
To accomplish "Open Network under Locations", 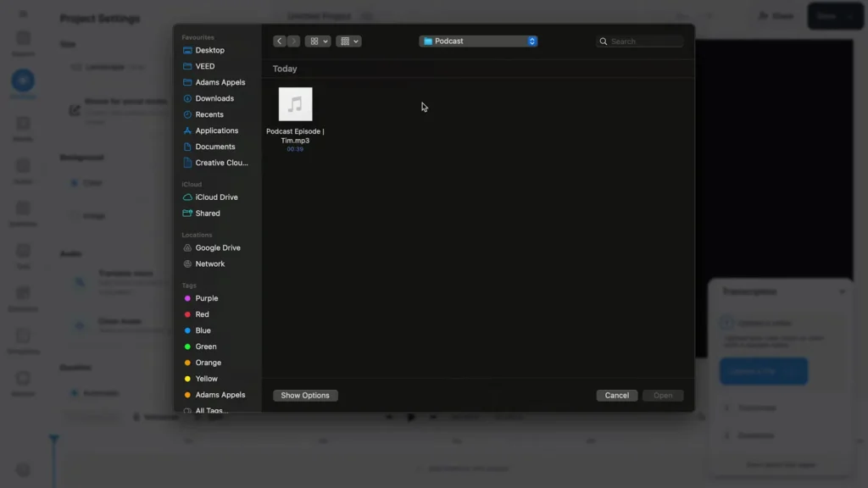I will tap(209, 264).
